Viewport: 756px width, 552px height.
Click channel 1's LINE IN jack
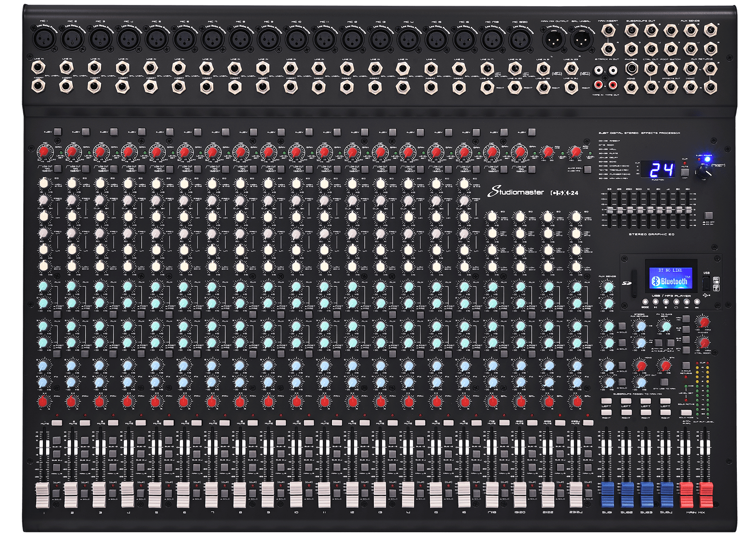[x=38, y=68]
